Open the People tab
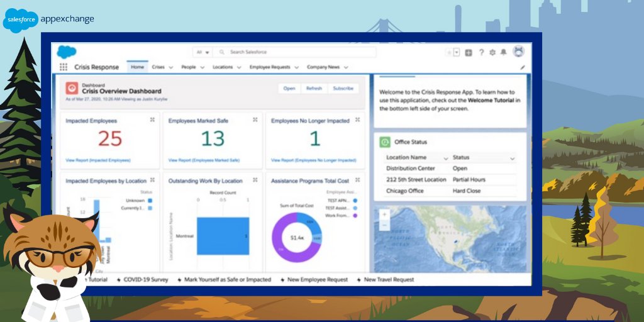644x322 pixels. point(189,67)
